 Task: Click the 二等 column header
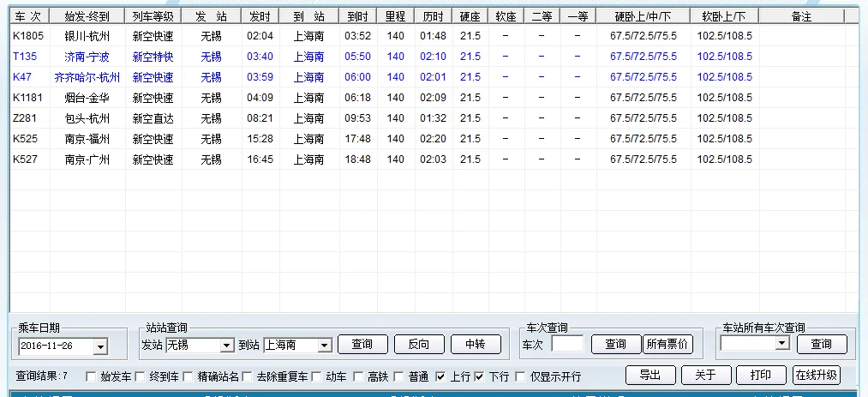542,16
